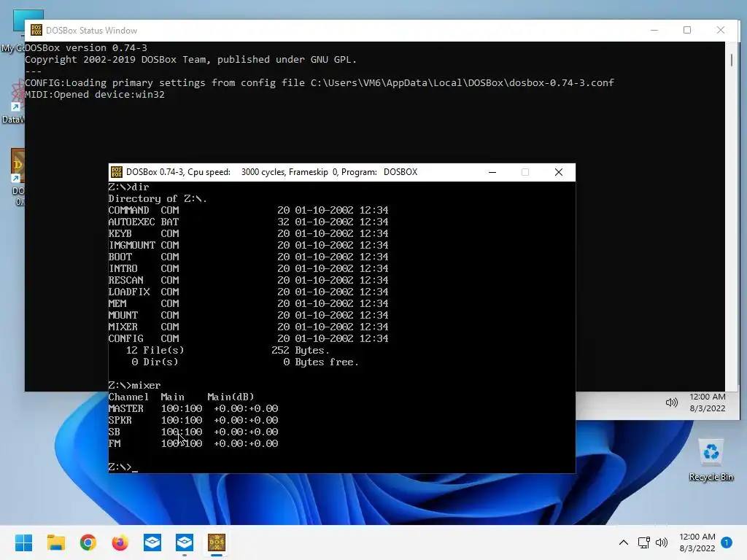Viewport: 747px width, 560px height.
Task: Click the Status Window vertical scrollbar thumb
Action: click(732, 60)
